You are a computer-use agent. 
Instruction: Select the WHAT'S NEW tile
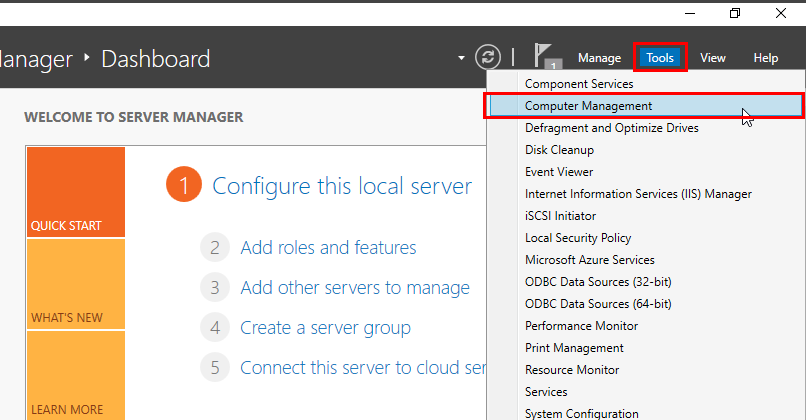76,285
